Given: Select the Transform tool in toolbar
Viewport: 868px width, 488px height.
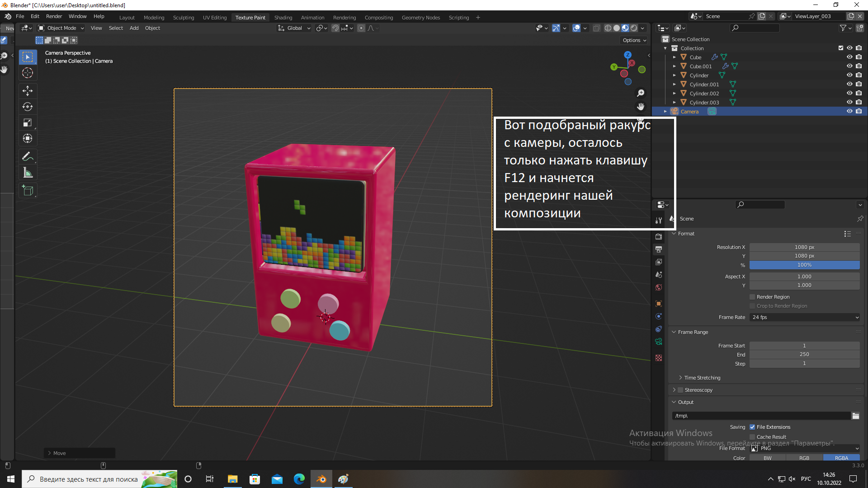Looking at the screenshot, I should tap(28, 138).
